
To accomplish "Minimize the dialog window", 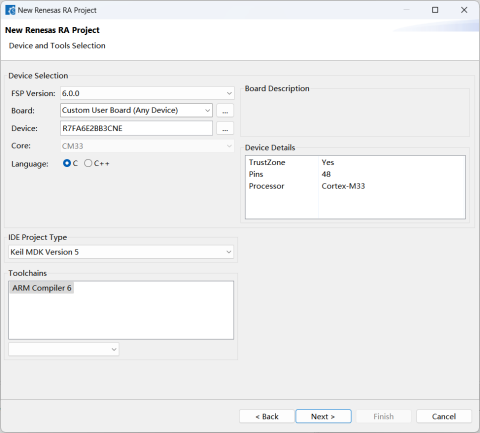I will (x=406, y=10).
